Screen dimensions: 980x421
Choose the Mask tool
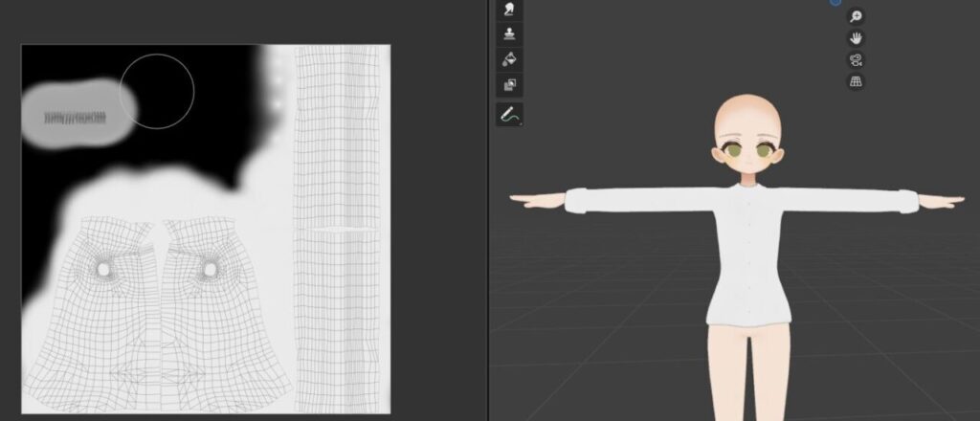tap(509, 85)
